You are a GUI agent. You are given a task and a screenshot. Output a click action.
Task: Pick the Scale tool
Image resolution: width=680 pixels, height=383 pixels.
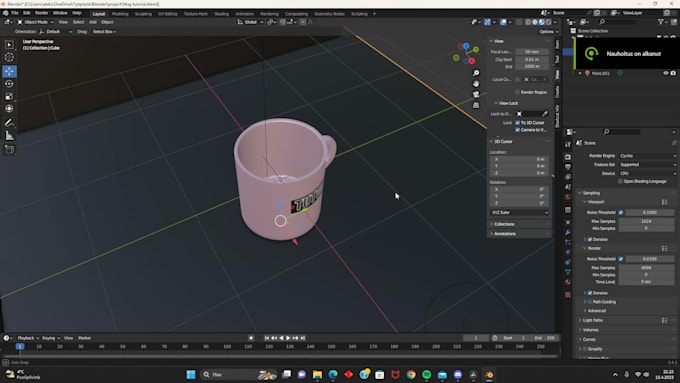coord(9,96)
